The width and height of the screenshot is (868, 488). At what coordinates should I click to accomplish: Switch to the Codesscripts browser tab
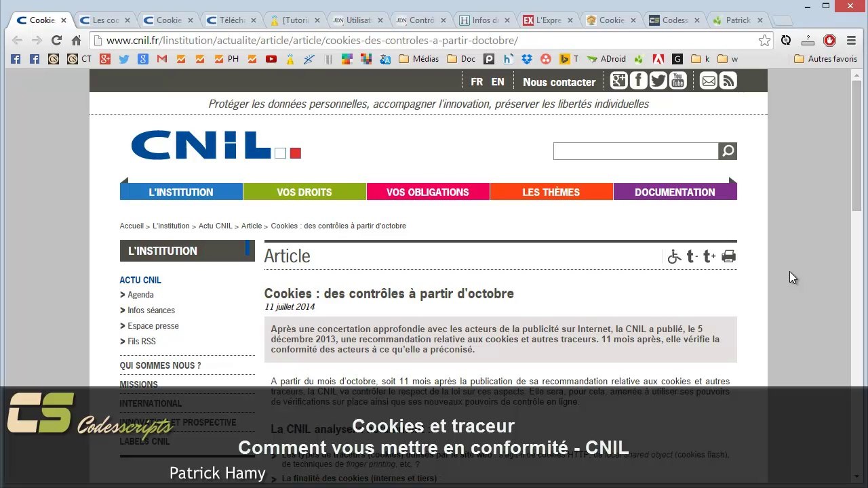pos(673,20)
